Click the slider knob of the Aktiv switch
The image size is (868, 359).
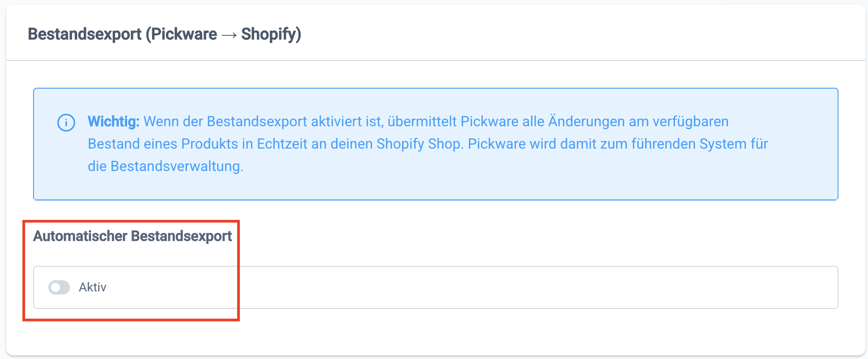55,287
